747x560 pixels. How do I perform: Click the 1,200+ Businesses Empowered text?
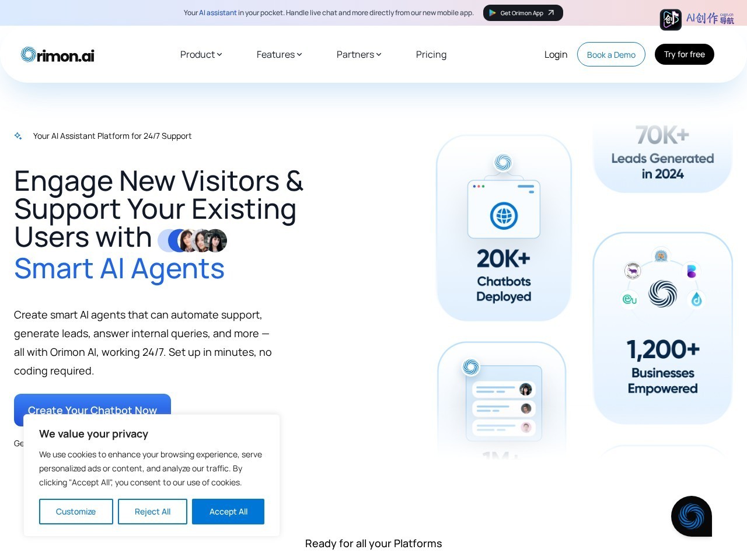point(662,366)
